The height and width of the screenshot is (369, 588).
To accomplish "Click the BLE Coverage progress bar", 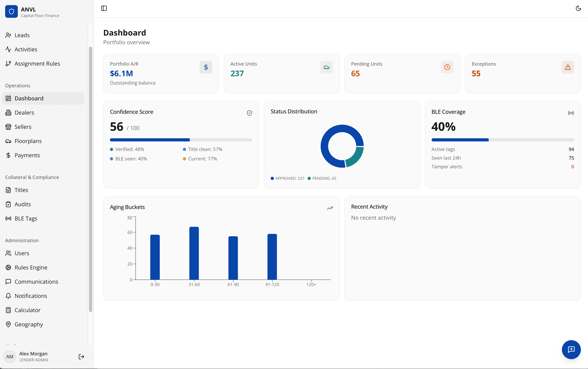I will [503, 140].
